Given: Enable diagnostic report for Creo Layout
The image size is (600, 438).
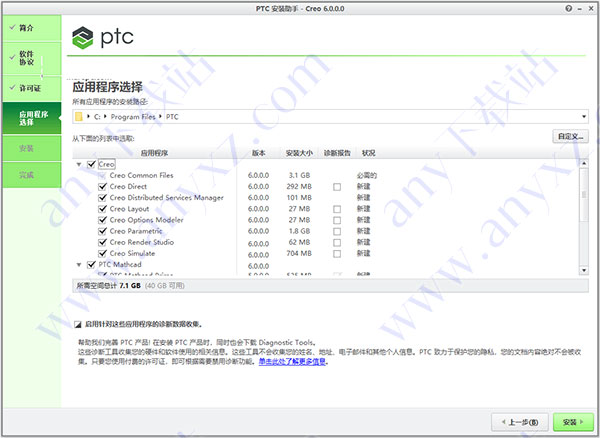Looking at the screenshot, I should pyautogui.click(x=337, y=209).
